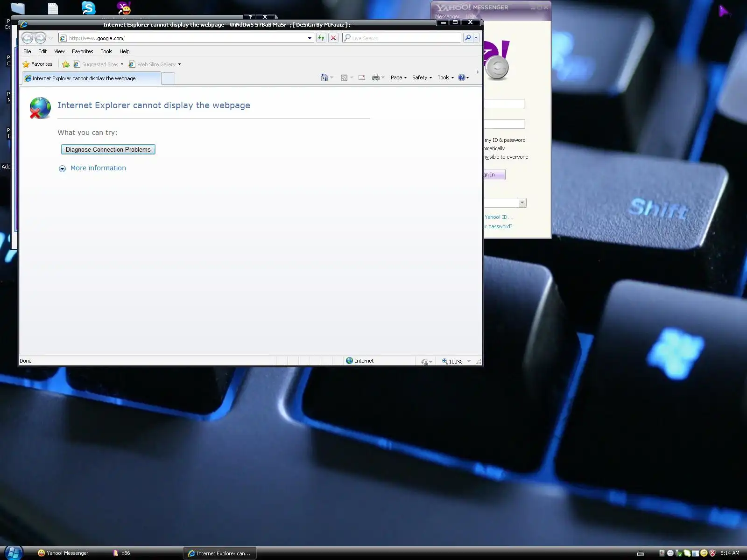The image size is (747, 560).
Task: Click the folder icon on the desktop
Action: click(x=17, y=8)
